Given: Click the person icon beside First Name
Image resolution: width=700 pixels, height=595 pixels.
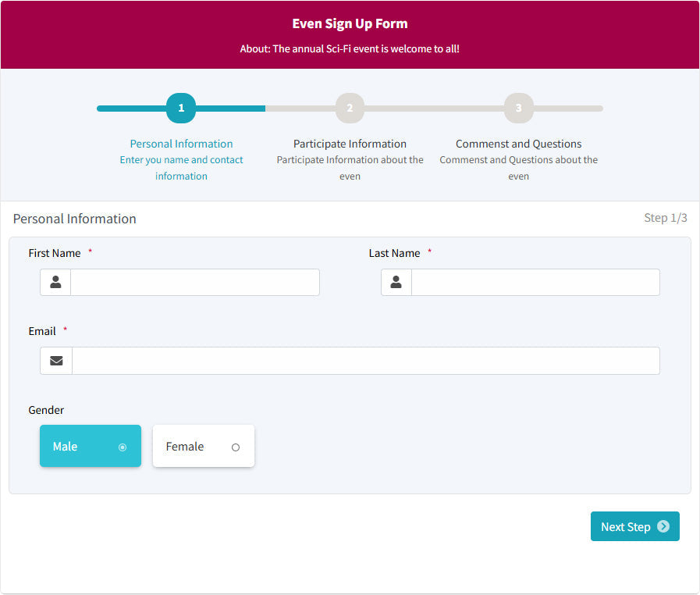Looking at the screenshot, I should tap(55, 282).
